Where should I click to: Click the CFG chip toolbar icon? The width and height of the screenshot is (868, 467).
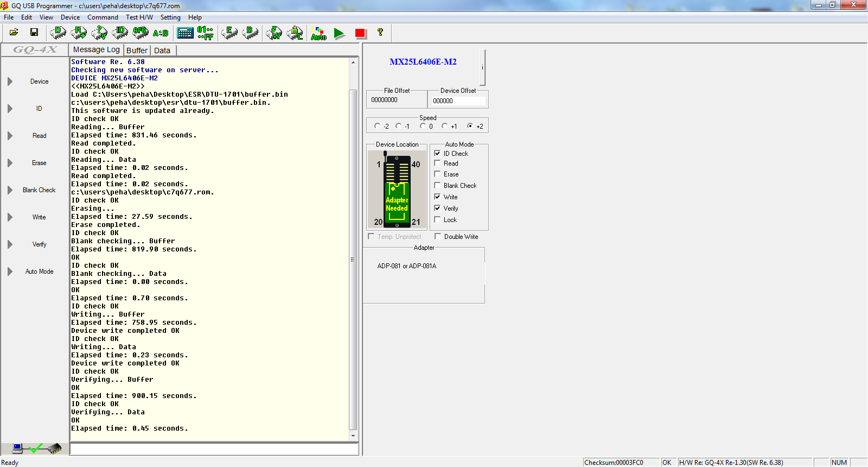(141, 33)
